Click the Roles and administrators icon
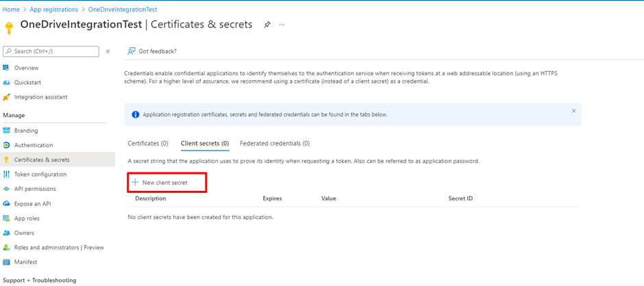This screenshot has height=286, width=644. [x=6, y=248]
